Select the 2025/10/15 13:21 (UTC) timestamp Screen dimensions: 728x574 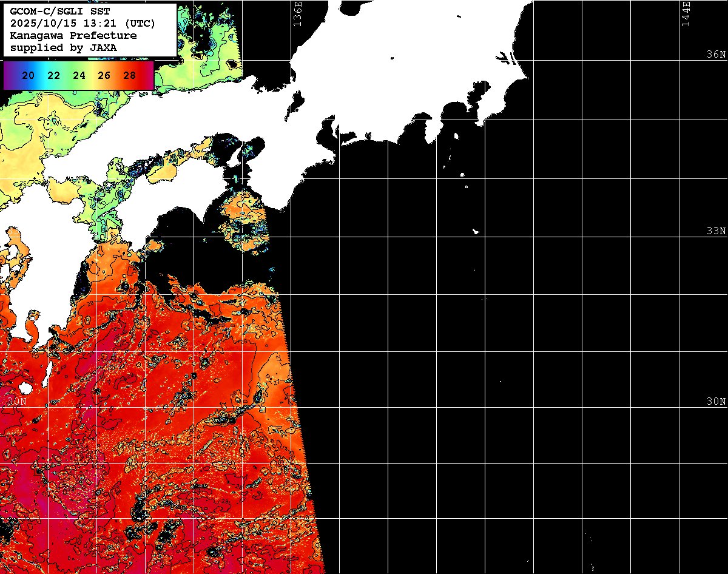(x=83, y=23)
